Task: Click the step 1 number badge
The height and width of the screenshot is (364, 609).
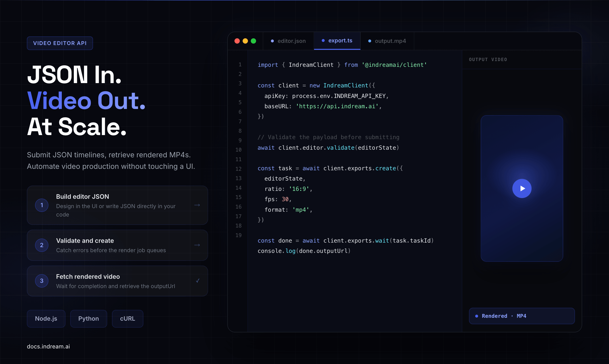Action: [41, 205]
